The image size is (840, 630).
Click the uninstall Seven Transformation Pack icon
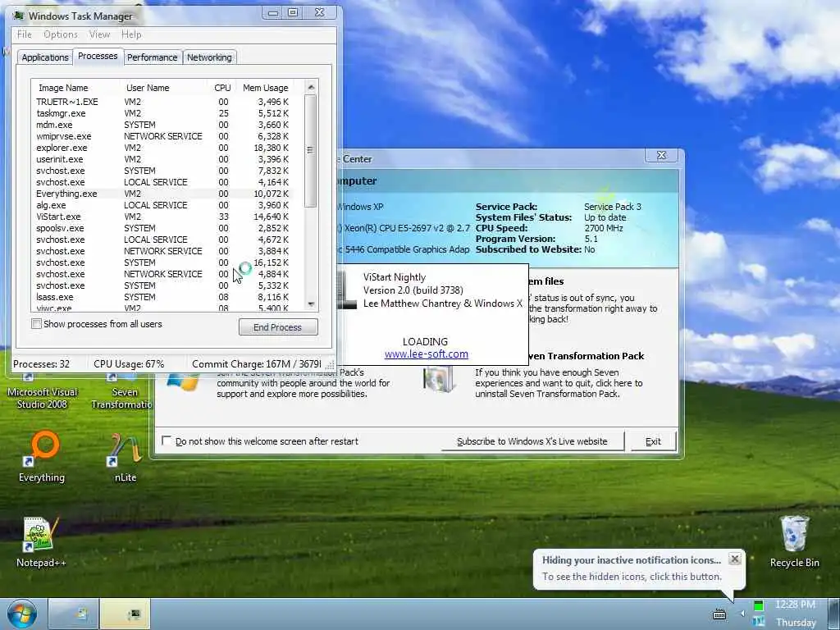coord(439,378)
